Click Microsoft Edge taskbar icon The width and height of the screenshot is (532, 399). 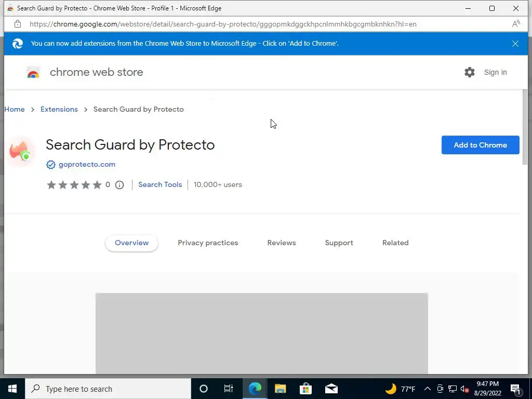tap(255, 389)
